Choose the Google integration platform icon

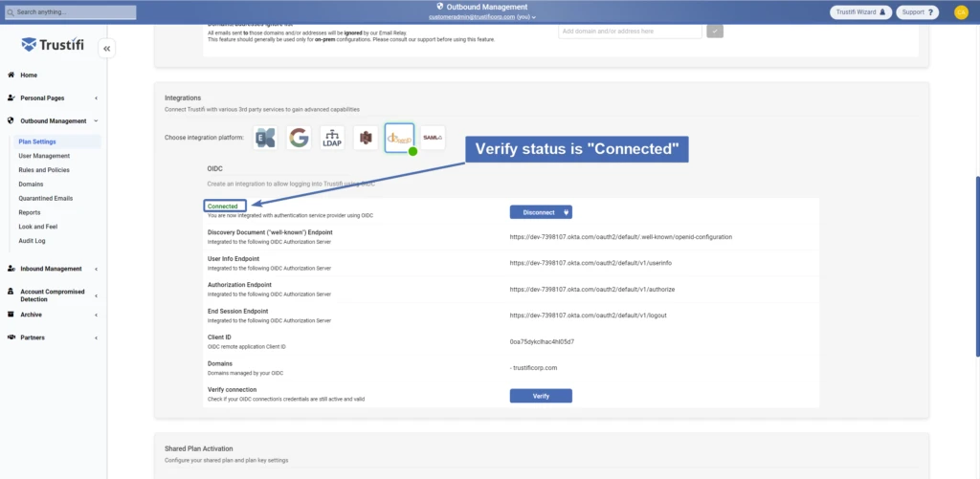point(299,139)
